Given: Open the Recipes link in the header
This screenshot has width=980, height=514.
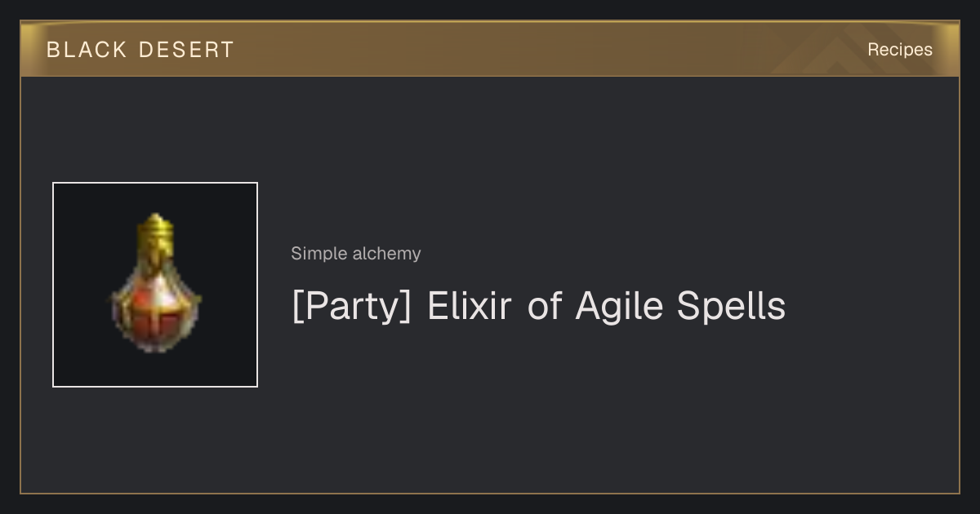Looking at the screenshot, I should click(x=900, y=50).
